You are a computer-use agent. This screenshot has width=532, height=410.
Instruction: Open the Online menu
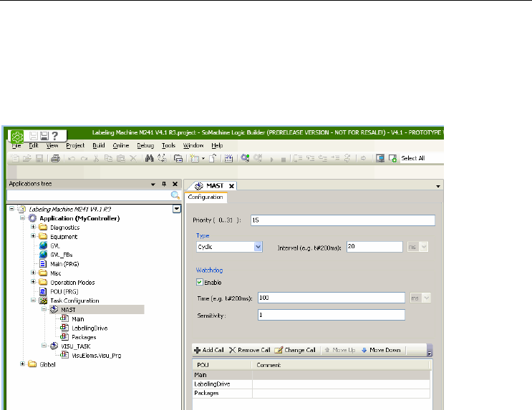[121, 145]
